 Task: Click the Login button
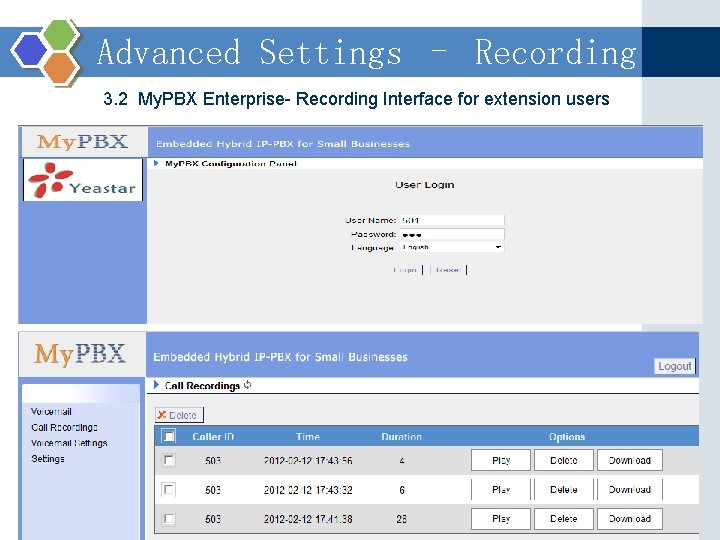[x=405, y=270]
